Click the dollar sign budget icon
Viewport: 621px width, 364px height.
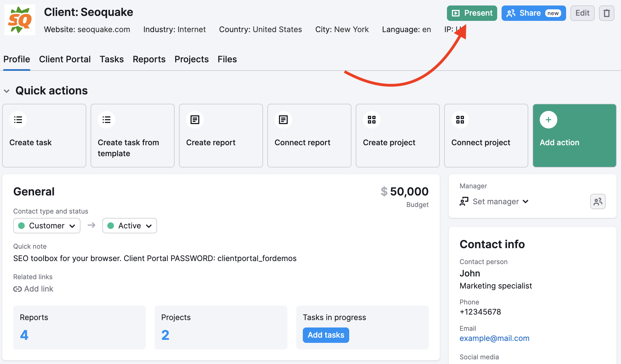click(x=384, y=192)
